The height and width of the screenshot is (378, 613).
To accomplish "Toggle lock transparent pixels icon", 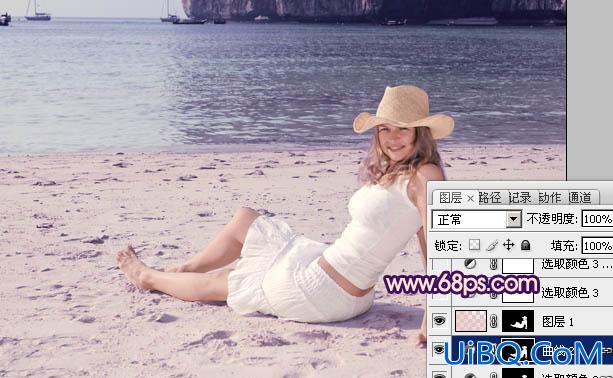I will tap(475, 245).
